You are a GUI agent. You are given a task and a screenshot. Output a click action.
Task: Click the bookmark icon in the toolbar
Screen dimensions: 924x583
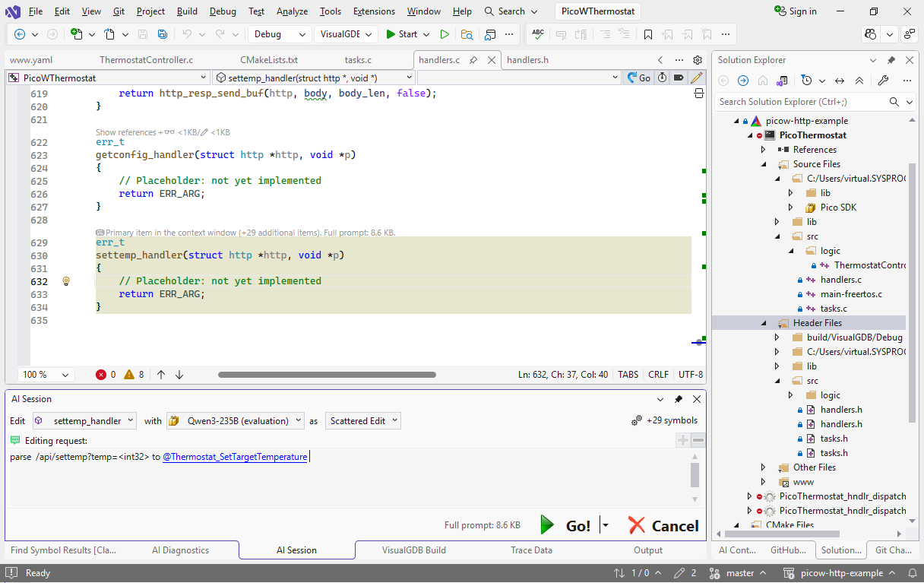pyautogui.click(x=647, y=34)
